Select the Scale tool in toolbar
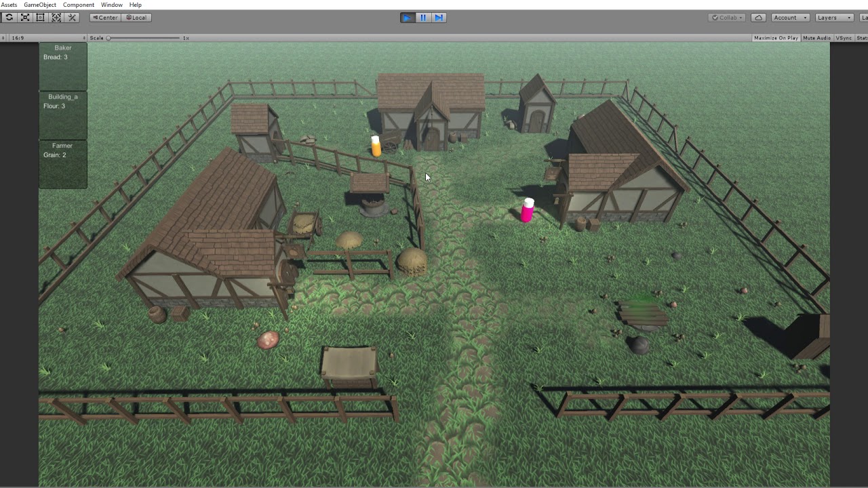The width and height of the screenshot is (868, 488). pyautogui.click(x=25, y=18)
